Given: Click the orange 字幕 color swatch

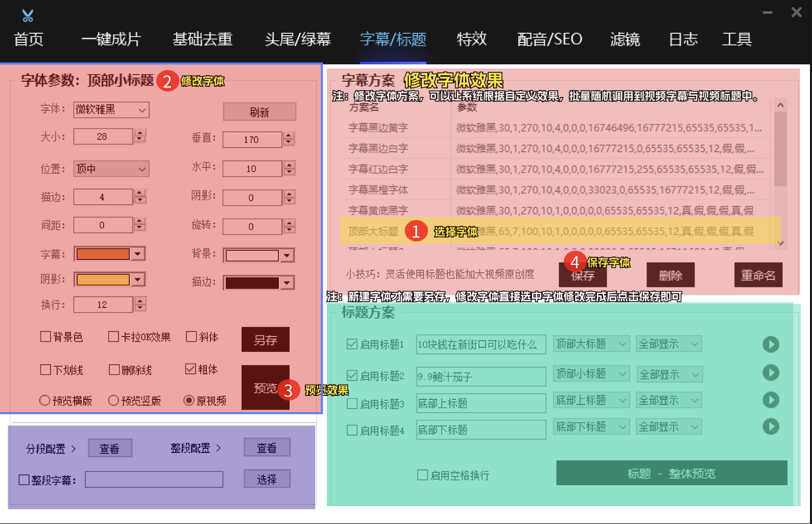Looking at the screenshot, I should point(103,254).
